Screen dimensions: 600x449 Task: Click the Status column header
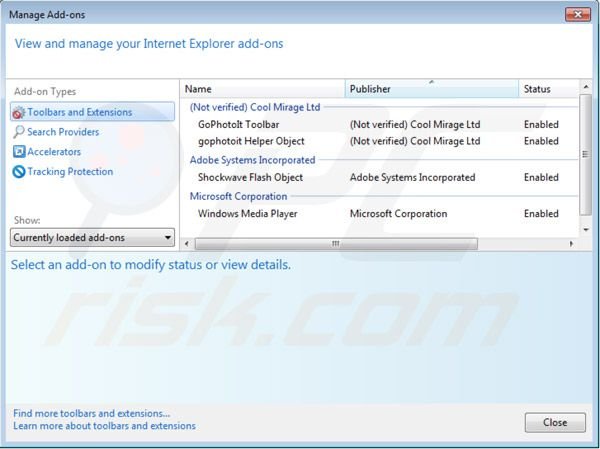(x=548, y=89)
